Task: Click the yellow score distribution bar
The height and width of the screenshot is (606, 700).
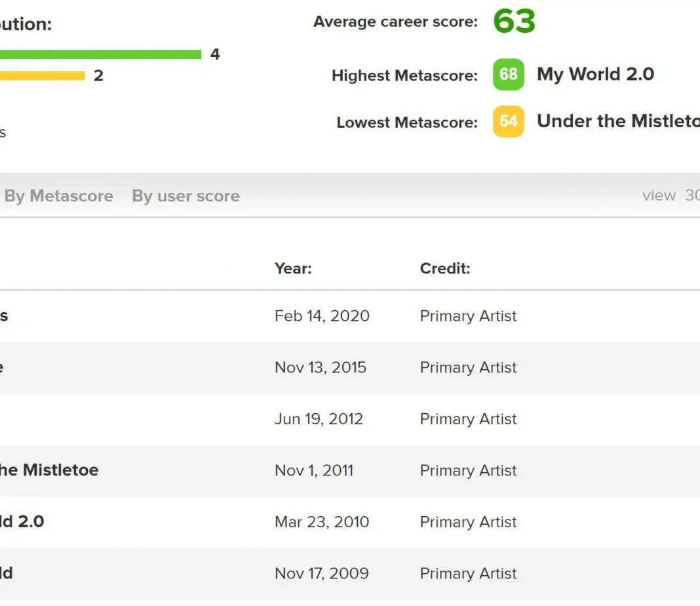Action: click(x=42, y=75)
